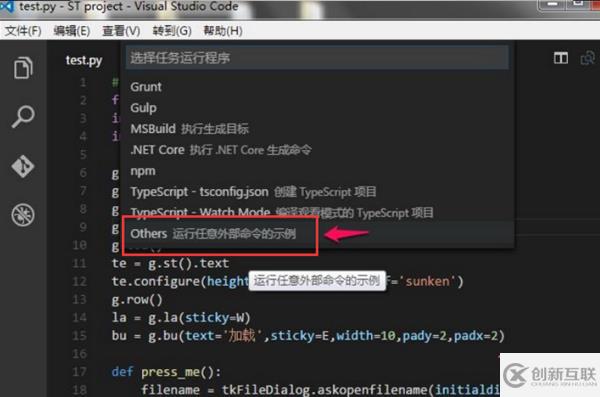Open the 编辑(E) menu

[72, 31]
